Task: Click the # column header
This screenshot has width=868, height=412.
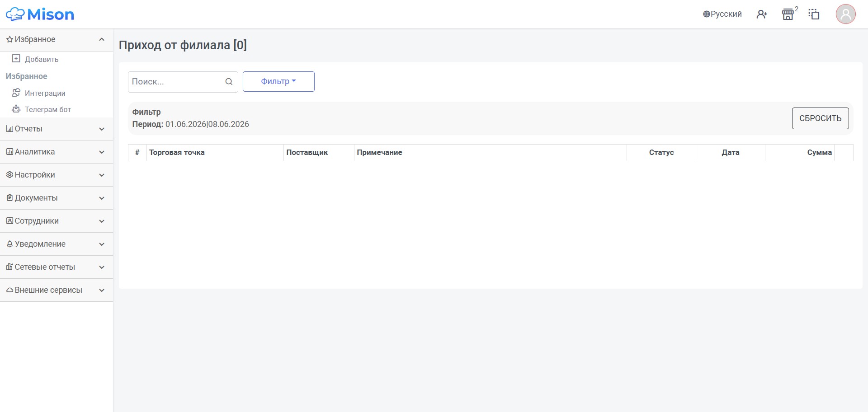Action: (137, 153)
